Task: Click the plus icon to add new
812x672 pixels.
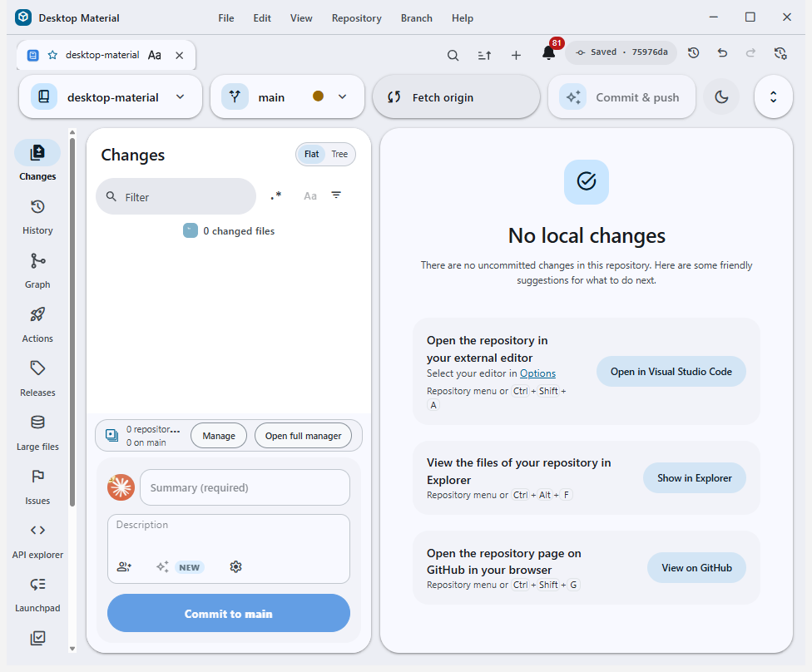Action: pyautogui.click(x=516, y=55)
